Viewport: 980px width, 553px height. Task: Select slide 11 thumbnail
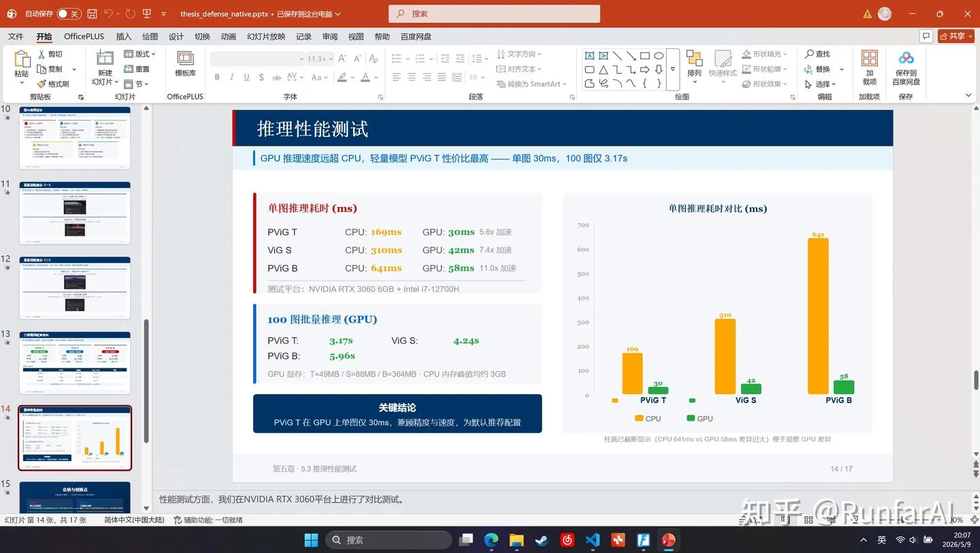(x=75, y=212)
